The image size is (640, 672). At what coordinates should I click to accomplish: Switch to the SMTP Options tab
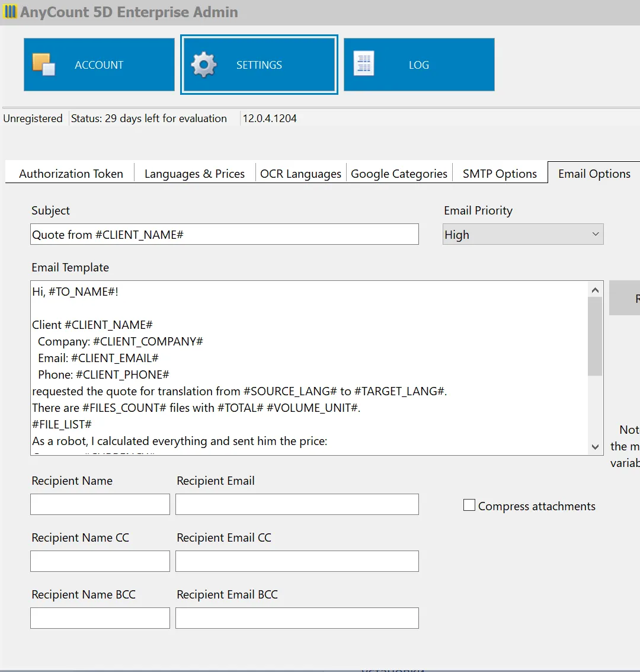pyautogui.click(x=500, y=174)
